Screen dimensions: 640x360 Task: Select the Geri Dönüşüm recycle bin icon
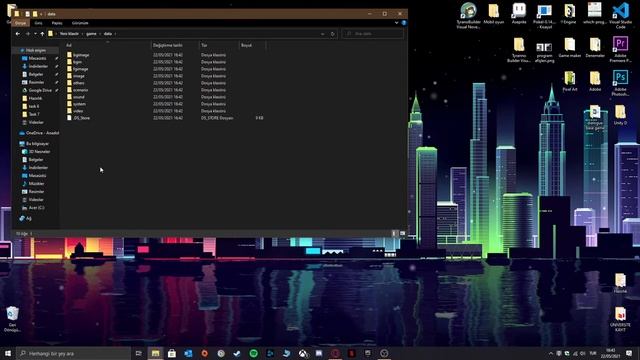click(12, 319)
